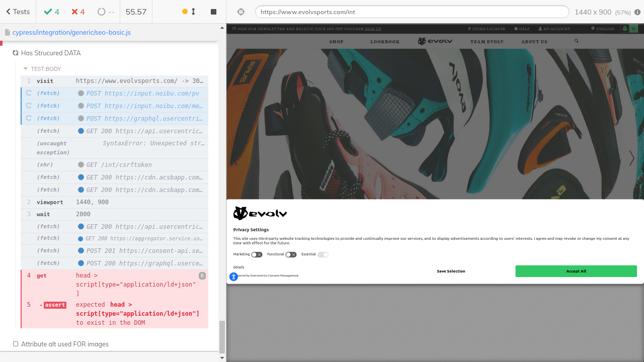Open the selector playground crosshair icon
This screenshot has height=362, width=644.
coord(240,12)
